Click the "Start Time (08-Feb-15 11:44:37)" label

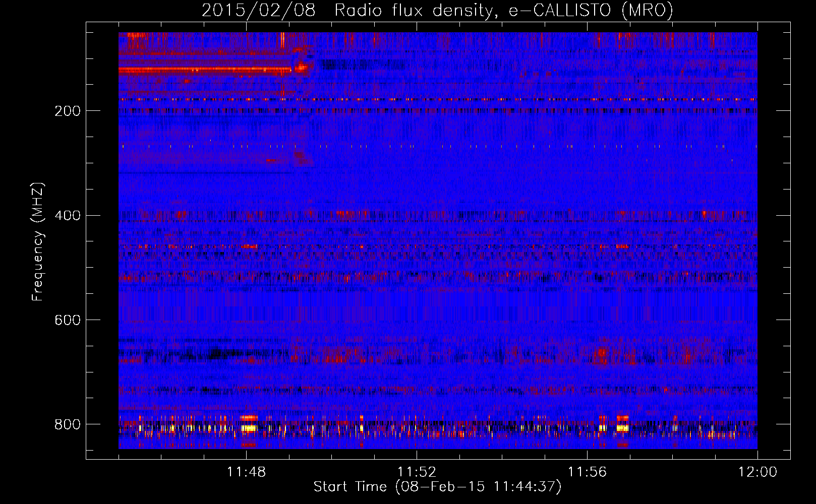click(x=437, y=487)
